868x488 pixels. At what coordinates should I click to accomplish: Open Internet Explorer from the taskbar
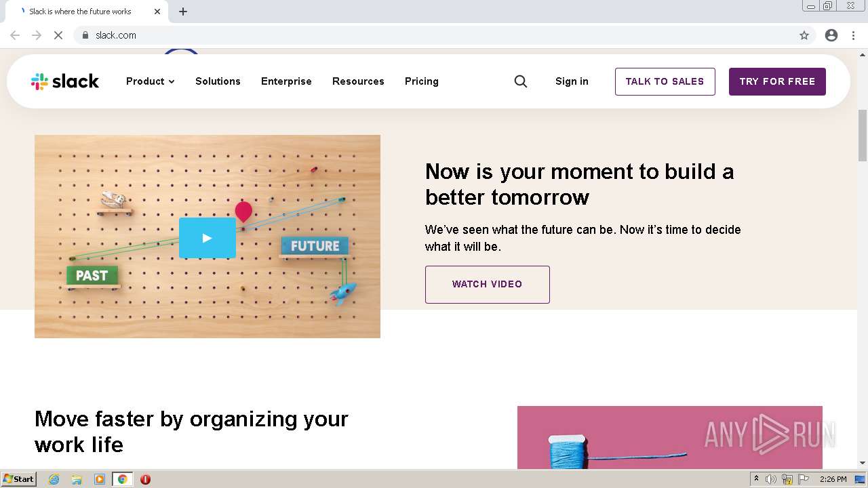pos(54,479)
